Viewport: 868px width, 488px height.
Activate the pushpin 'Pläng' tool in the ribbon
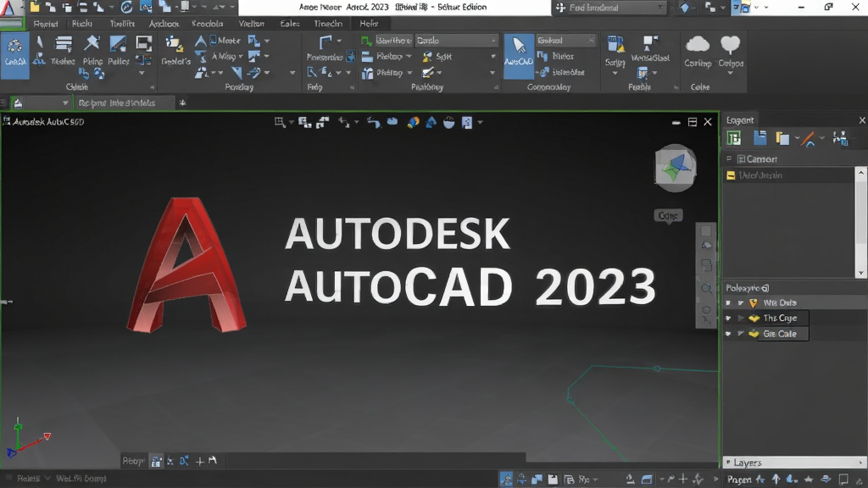pos(92,44)
